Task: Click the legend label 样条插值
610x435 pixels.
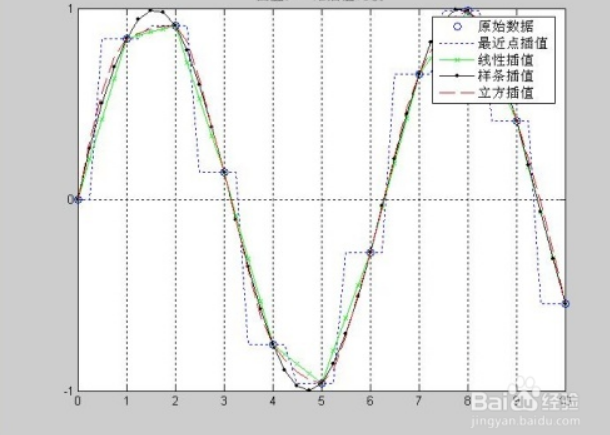Action: 505,76
